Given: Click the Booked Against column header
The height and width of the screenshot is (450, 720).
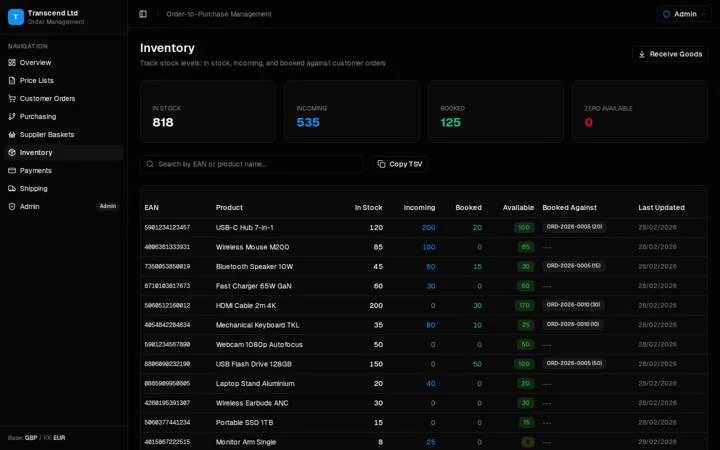Looking at the screenshot, I should [569, 208].
